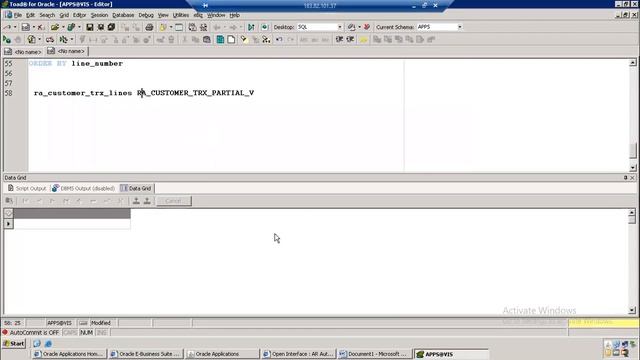Click the editor vertical scrollbar thumb
The image size is (640, 360).
[x=633, y=150]
